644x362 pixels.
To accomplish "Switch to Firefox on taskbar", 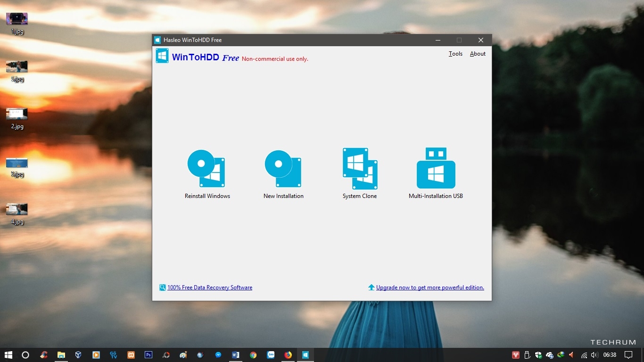I will click(x=288, y=355).
